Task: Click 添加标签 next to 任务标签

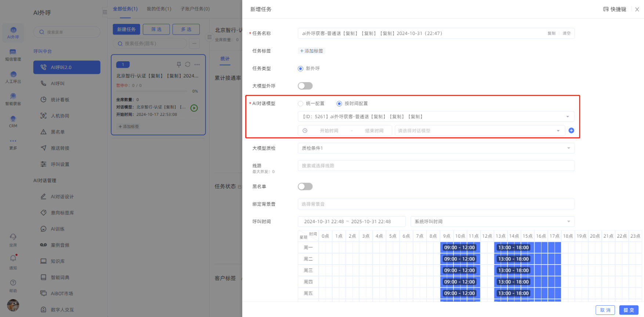Action: coord(311,51)
